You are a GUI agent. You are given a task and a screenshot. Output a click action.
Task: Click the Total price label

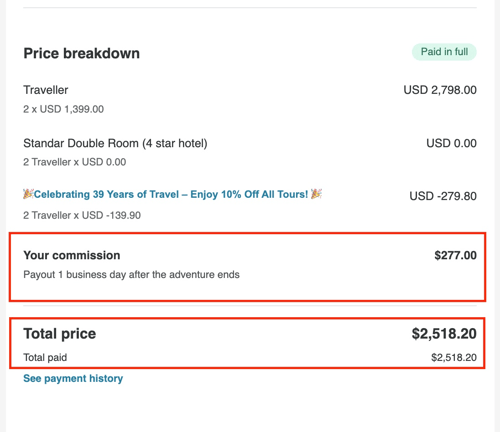pyautogui.click(x=60, y=334)
